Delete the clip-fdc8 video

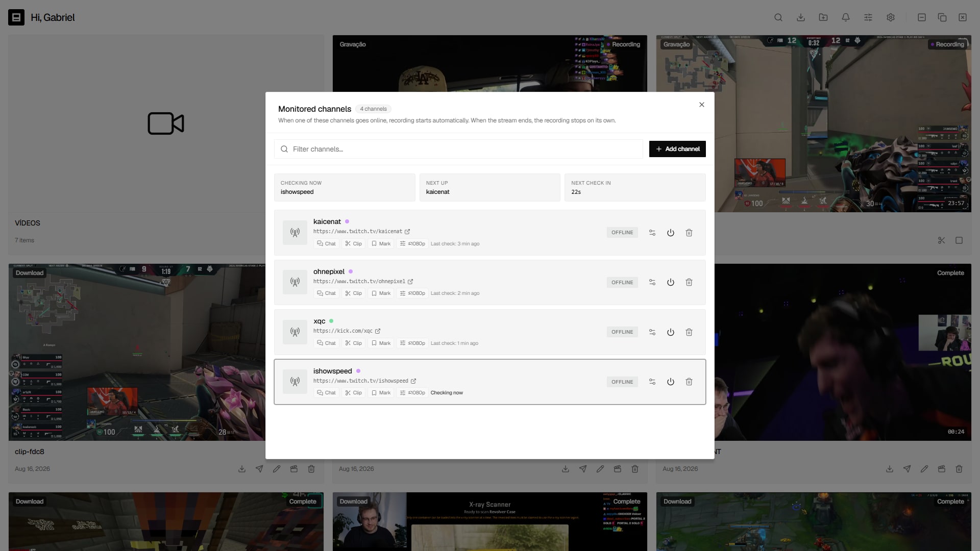[311, 469]
